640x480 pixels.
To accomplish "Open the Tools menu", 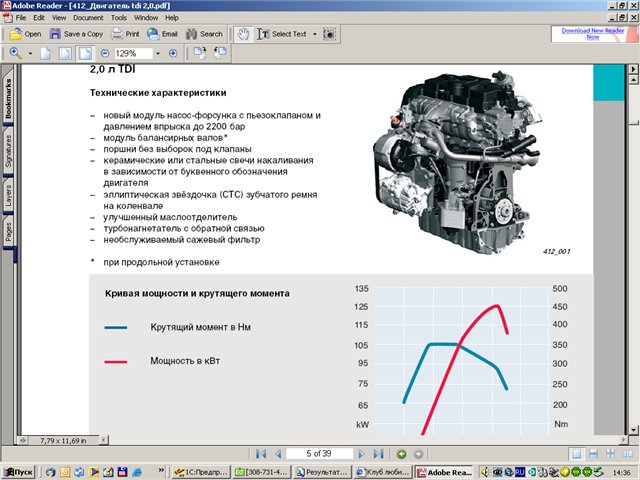I will 119,18.
